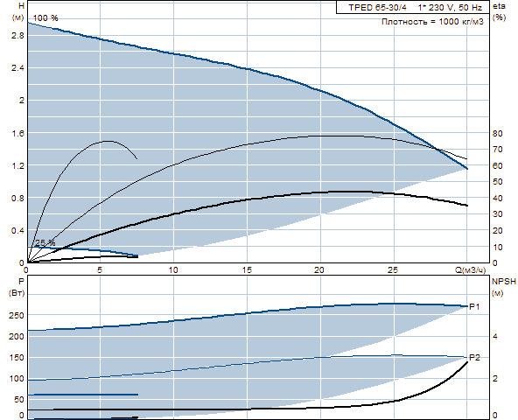Click the 70 value on eta axis
This screenshot has height=420, width=518.
(498, 150)
